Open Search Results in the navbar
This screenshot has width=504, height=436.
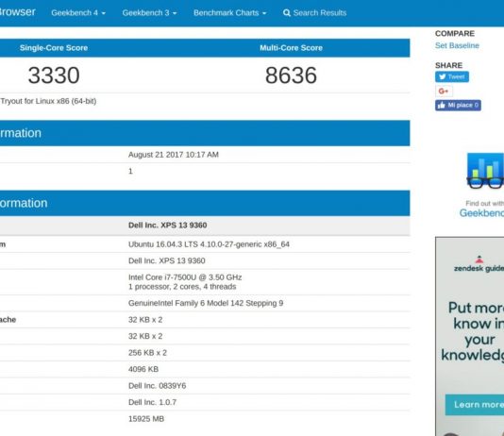[x=314, y=13]
